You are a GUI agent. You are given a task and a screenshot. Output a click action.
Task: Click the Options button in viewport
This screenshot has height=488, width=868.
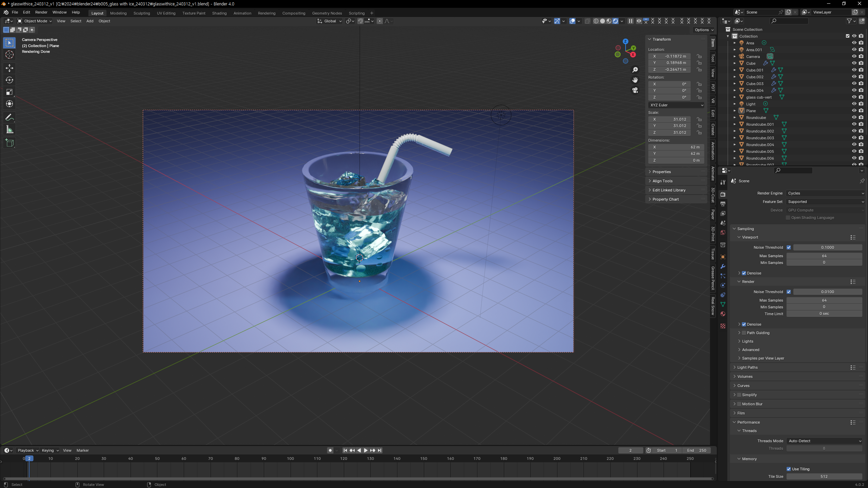click(704, 30)
